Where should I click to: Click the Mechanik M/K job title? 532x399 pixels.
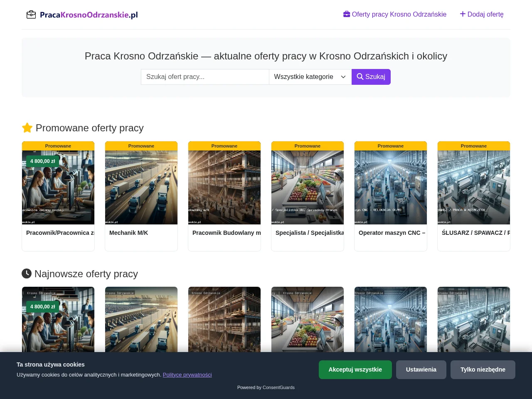point(128,233)
